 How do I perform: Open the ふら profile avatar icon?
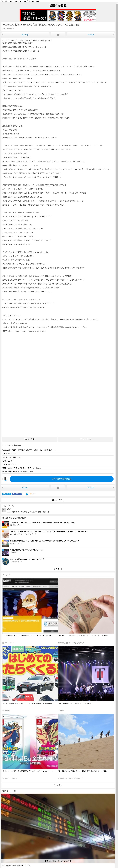tap(4, 510)
